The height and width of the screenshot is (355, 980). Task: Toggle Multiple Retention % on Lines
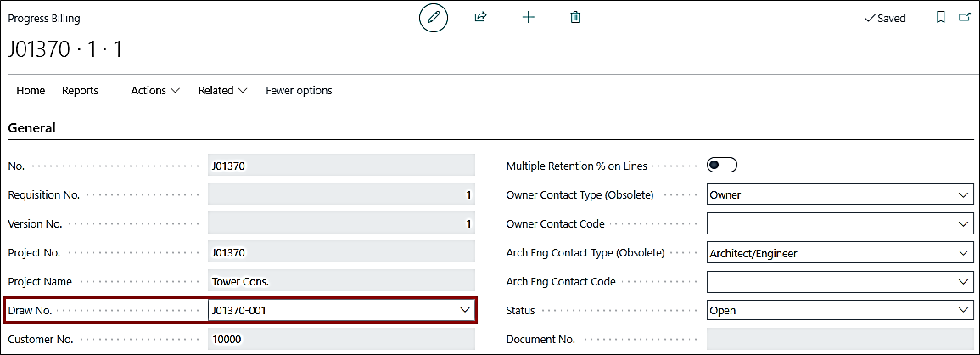coord(722,166)
